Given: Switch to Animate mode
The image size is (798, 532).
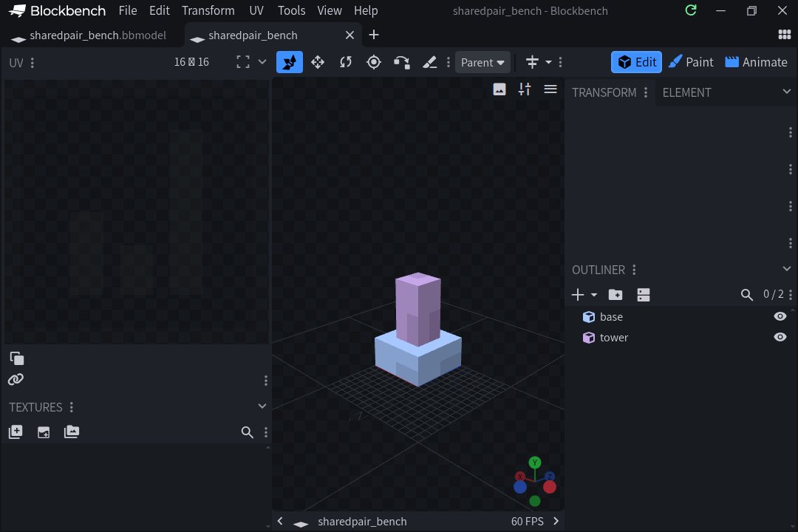Looking at the screenshot, I should [757, 62].
